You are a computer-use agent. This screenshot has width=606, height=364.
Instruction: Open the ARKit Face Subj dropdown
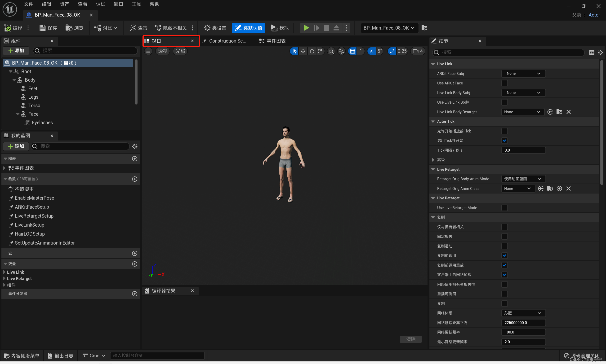[523, 73]
